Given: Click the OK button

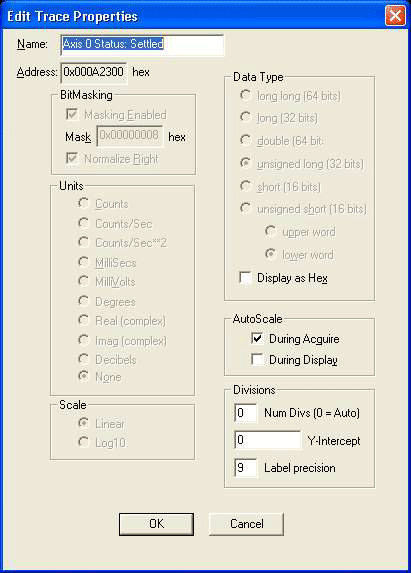Looking at the screenshot, I should click(156, 524).
